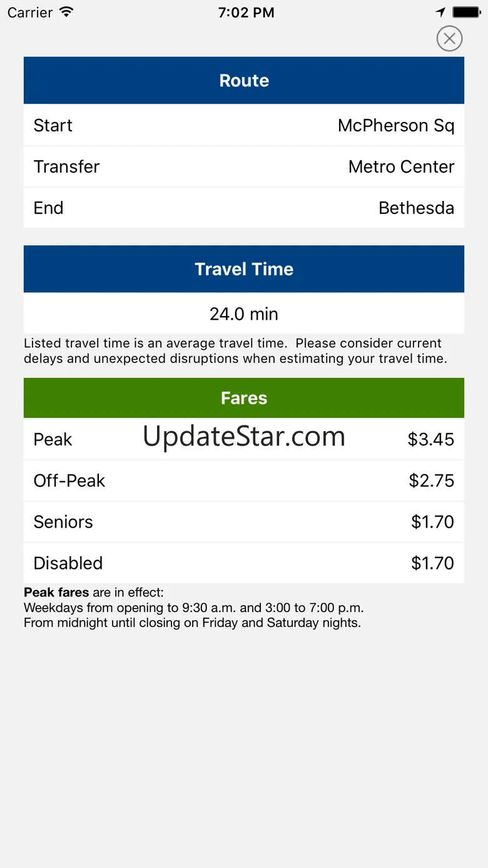Viewport: 488px width, 868px height.
Task: Tap the status bar clock
Action: (x=246, y=13)
